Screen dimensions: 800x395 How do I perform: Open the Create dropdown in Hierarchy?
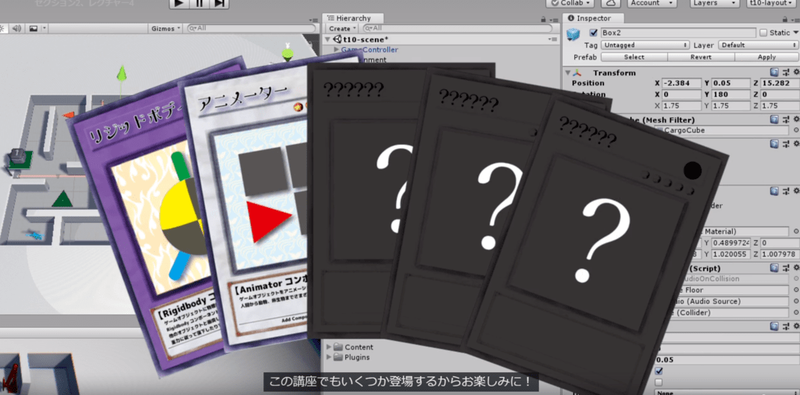342,29
